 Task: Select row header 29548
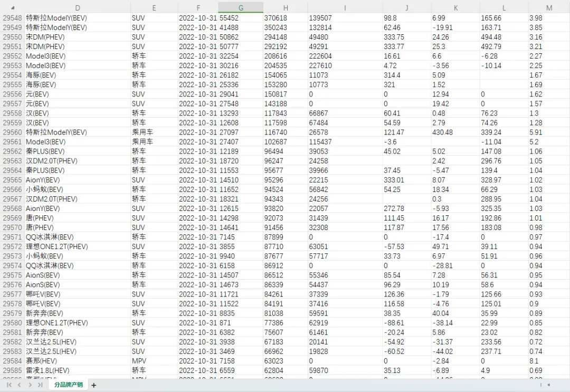pyautogui.click(x=12, y=18)
